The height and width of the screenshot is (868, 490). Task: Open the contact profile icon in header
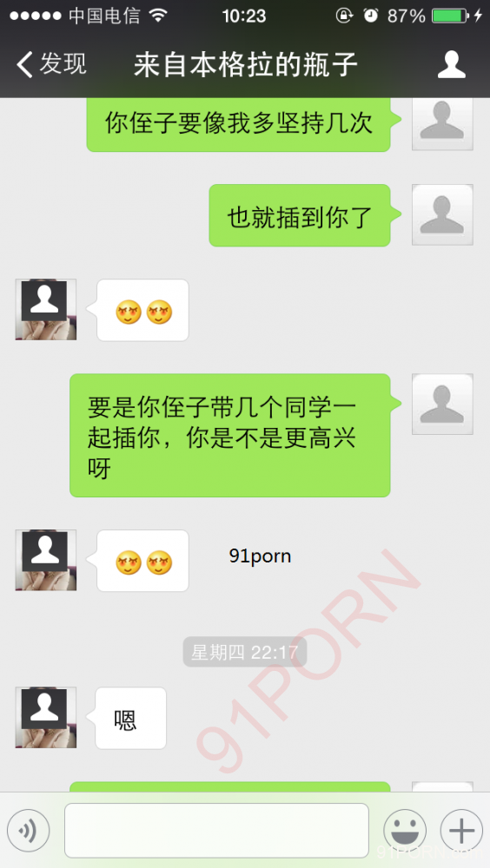[451, 64]
